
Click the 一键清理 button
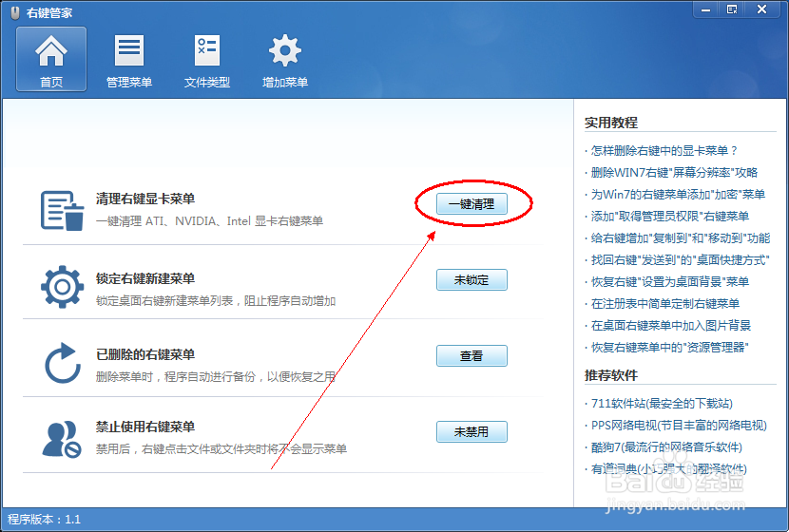(x=471, y=203)
